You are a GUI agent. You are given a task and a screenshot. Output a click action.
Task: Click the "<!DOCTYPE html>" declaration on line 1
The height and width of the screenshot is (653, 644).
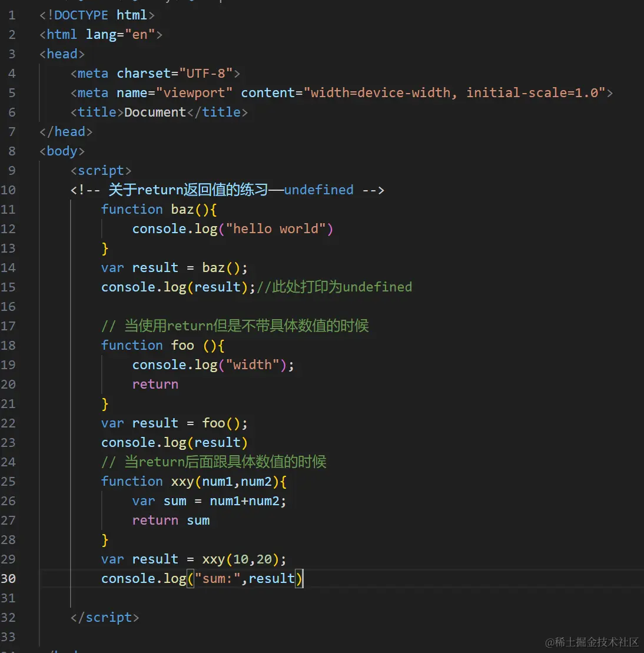(97, 15)
